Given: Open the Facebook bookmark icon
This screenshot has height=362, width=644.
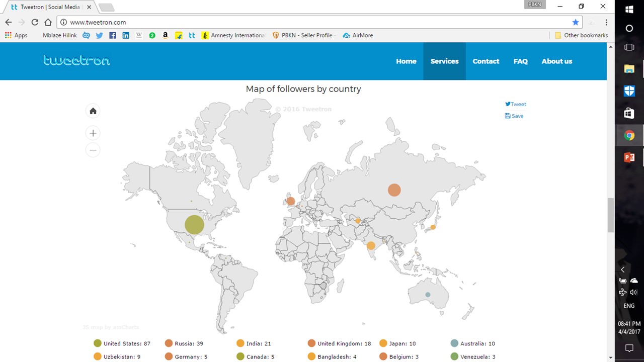Looking at the screenshot, I should (112, 35).
